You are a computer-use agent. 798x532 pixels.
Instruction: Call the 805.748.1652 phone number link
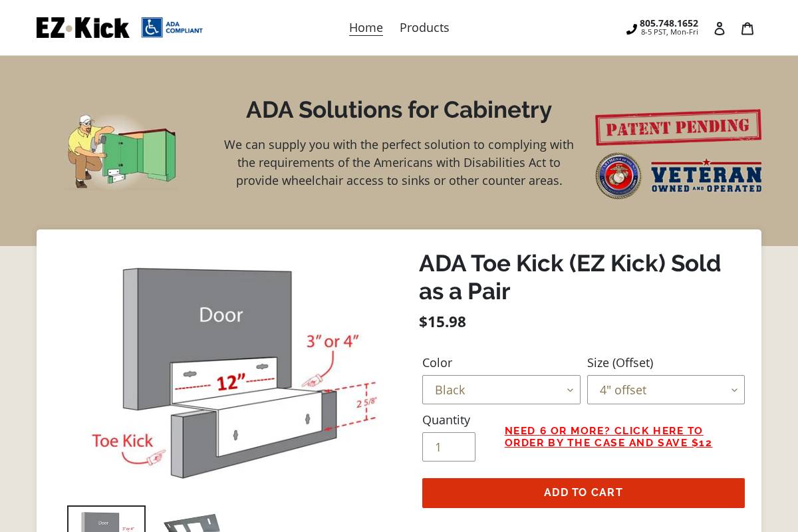coord(668,23)
